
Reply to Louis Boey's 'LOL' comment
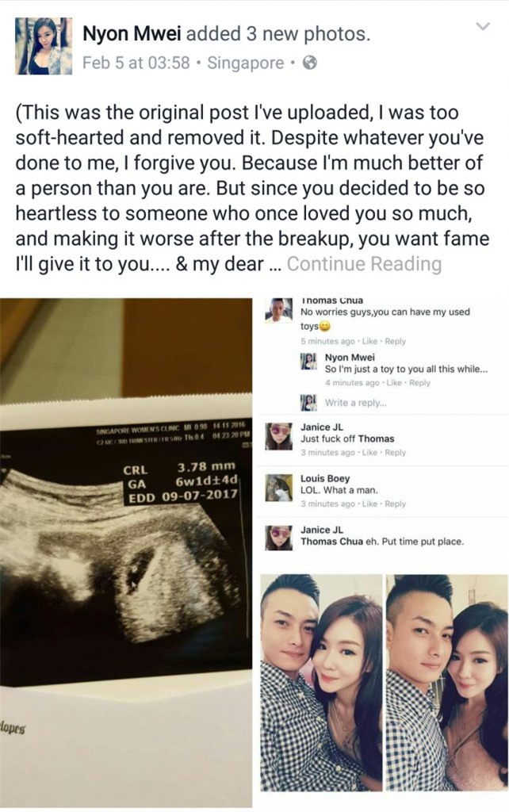(x=395, y=504)
